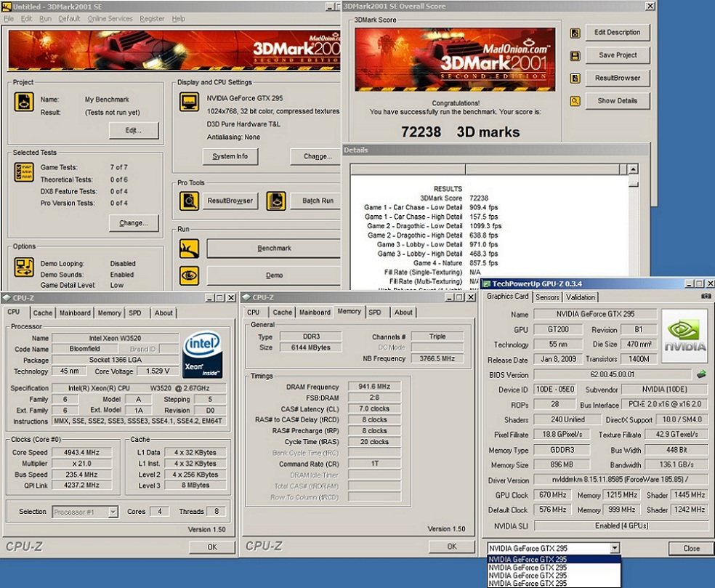The width and height of the screenshot is (715, 588).
Task: Click the Save Project floppy disk icon
Action: 575,56
